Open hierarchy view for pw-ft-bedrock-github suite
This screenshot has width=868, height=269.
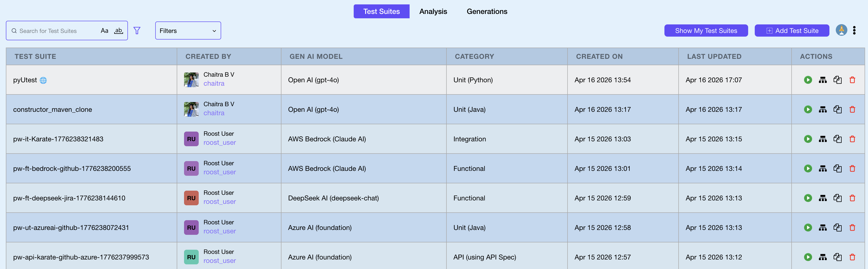click(823, 168)
